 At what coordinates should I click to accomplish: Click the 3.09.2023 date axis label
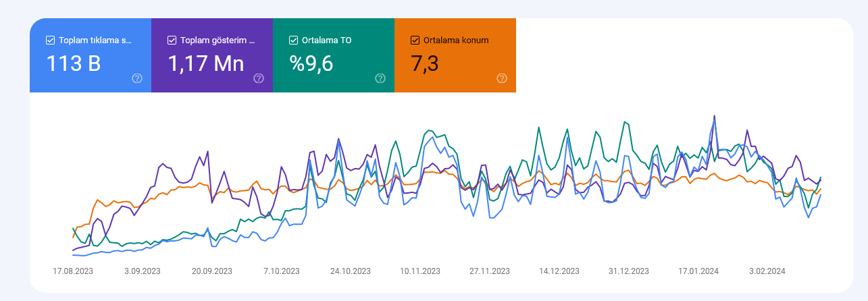(143, 271)
